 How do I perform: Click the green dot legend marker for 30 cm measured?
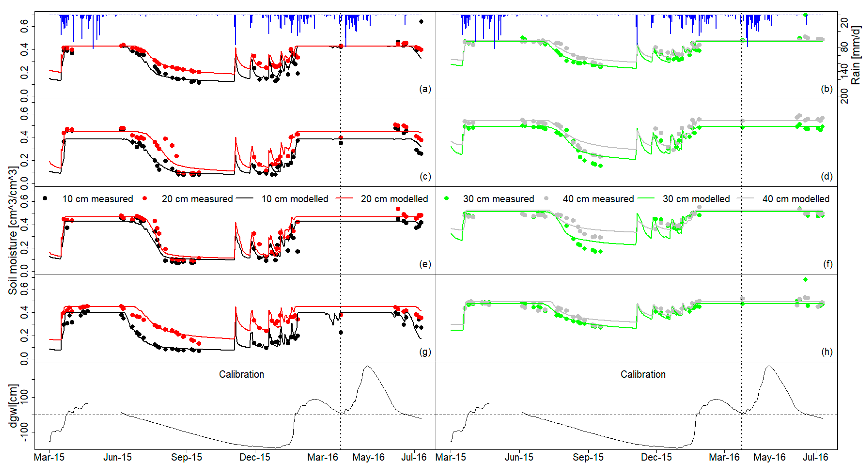[x=447, y=198]
